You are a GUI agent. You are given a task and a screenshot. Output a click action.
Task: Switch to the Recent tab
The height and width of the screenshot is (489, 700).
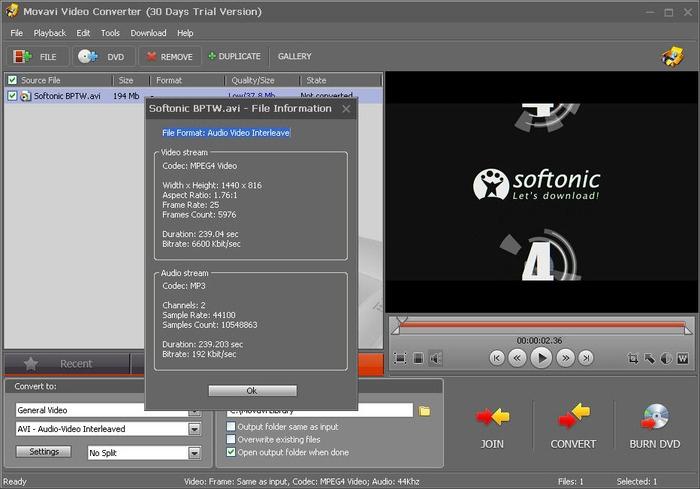click(x=67, y=364)
